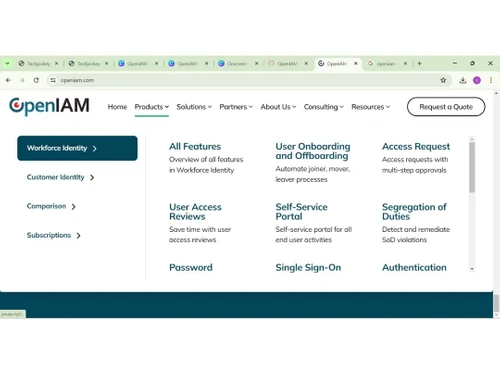Click text 'Detect and remediate'
Image resolution: width=500 pixels, height=375 pixels.
[416, 229]
